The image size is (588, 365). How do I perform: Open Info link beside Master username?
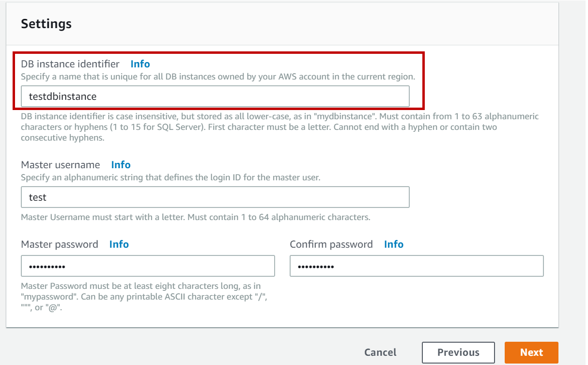point(121,165)
